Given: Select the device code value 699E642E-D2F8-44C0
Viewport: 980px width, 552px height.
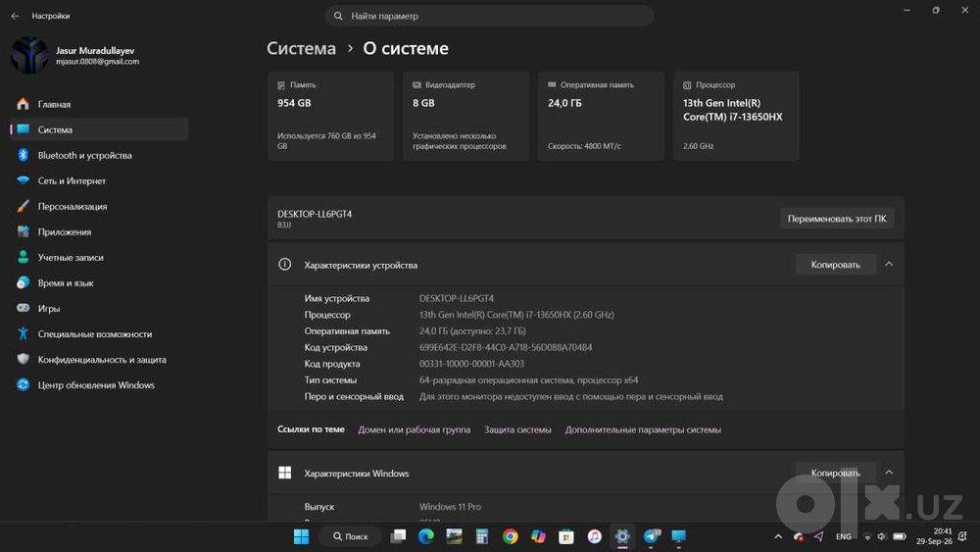Looking at the screenshot, I should coord(506,348).
